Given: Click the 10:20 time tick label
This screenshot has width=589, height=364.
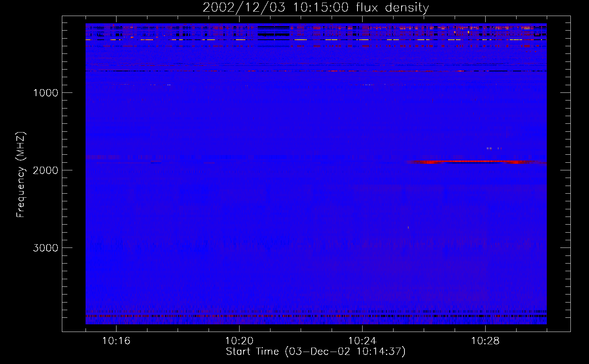Looking at the screenshot, I should coord(239,341).
